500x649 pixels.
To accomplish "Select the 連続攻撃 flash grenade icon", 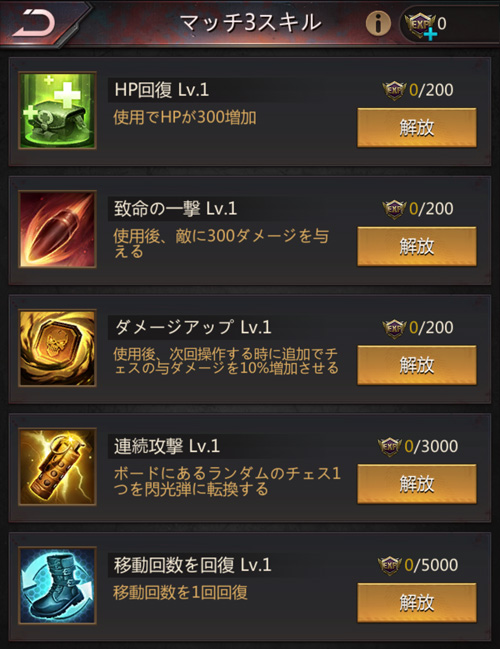I will [58, 467].
